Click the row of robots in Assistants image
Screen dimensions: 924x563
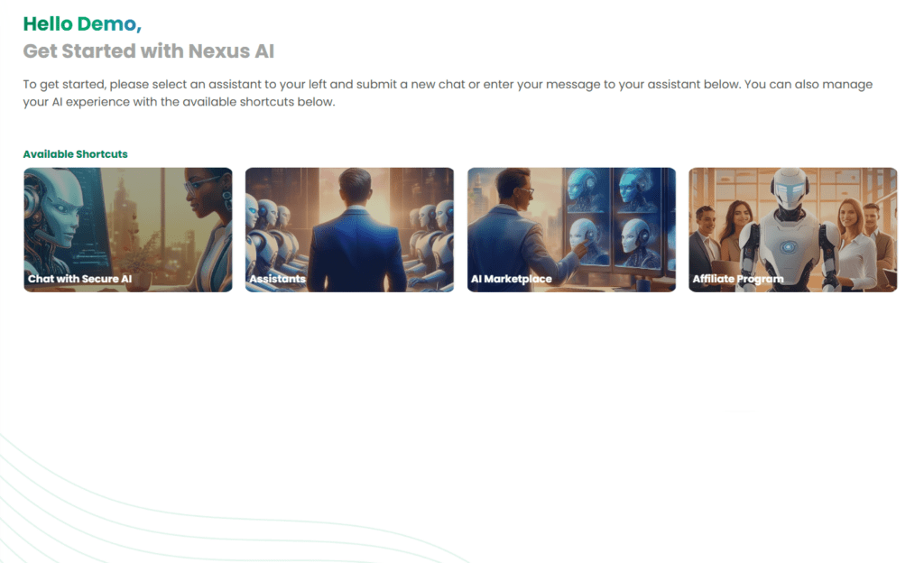pos(276,242)
